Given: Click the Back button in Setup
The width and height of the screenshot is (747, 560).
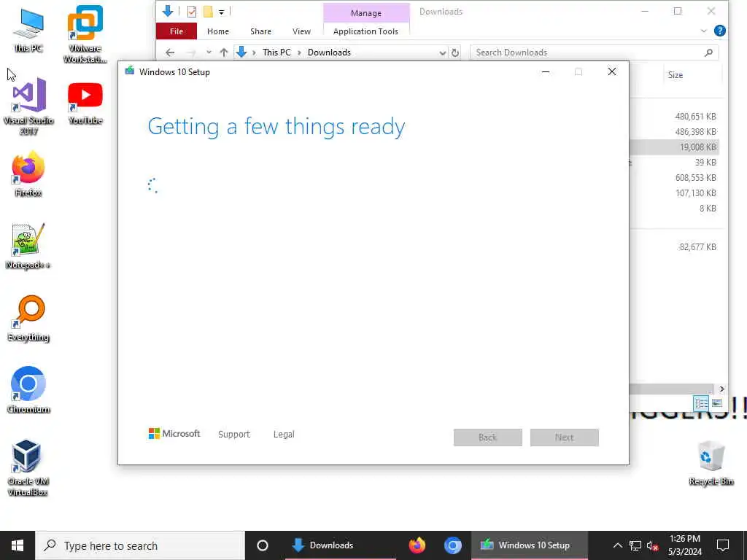Looking at the screenshot, I should tap(487, 437).
